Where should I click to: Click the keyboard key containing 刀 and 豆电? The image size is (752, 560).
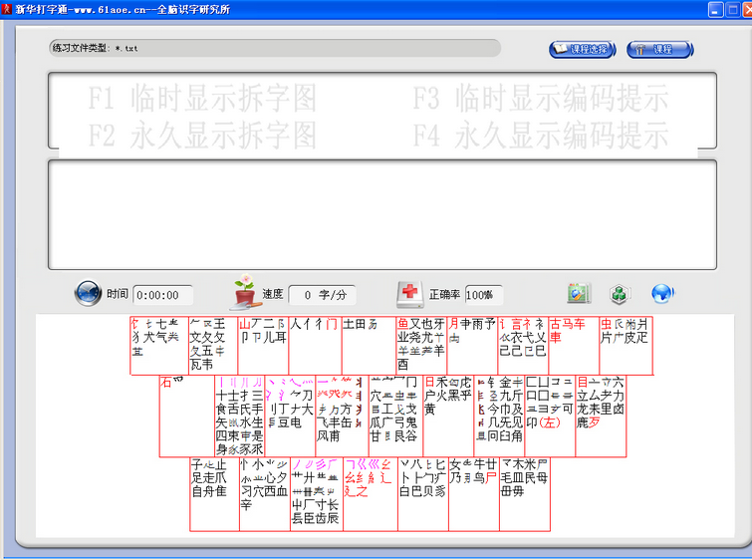(x=290, y=417)
